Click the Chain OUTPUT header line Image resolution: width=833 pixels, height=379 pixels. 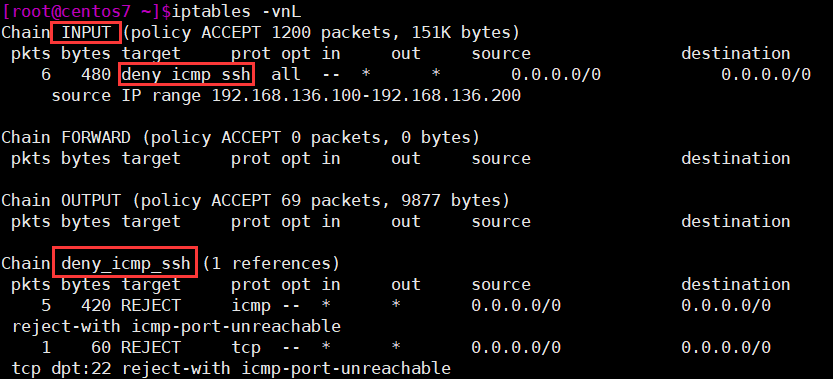pyautogui.click(x=255, y=201)
